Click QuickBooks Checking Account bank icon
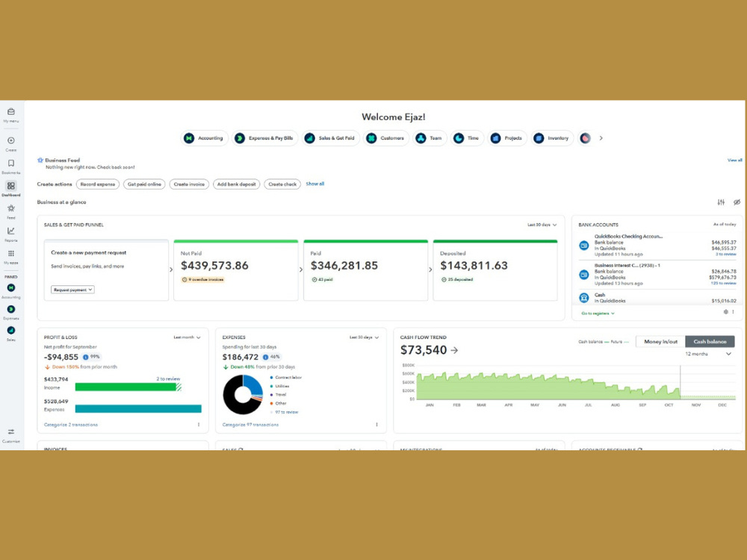 (x=583, y=246)
